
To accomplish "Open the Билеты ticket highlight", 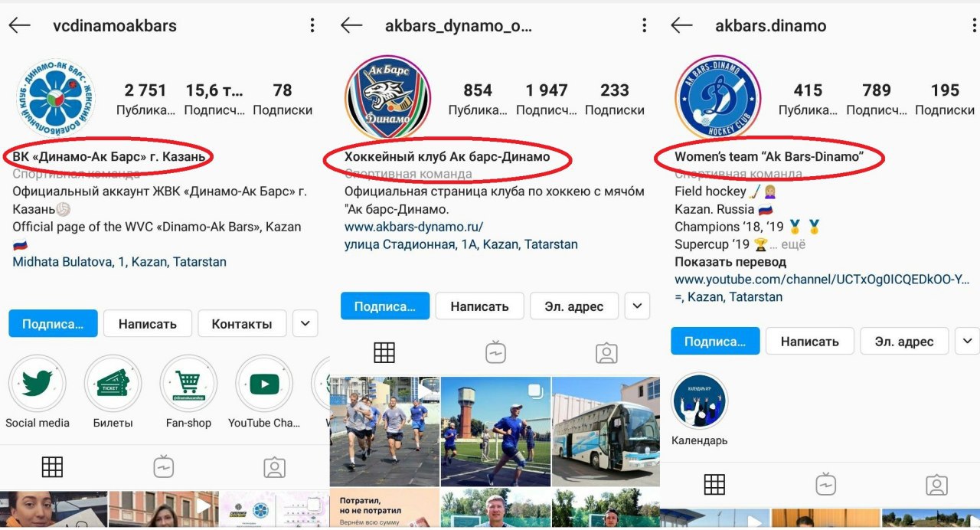I will pos(113,384).
